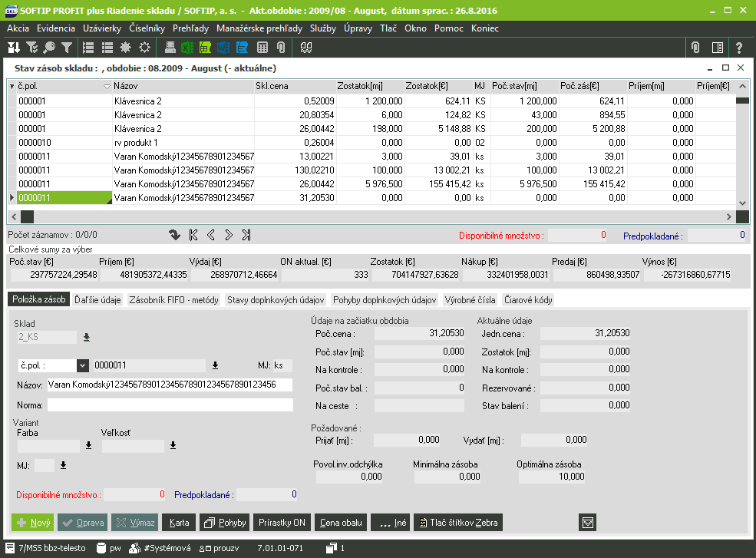The width and height of the screenshot is (756, 558).
Task: Click the solid gear toolbar icon
Action: [125, 48]
